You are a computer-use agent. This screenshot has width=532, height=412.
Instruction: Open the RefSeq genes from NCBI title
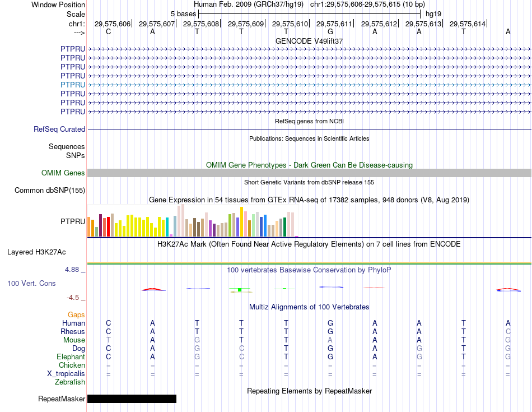pyautogui.click(x=309, y=121)
